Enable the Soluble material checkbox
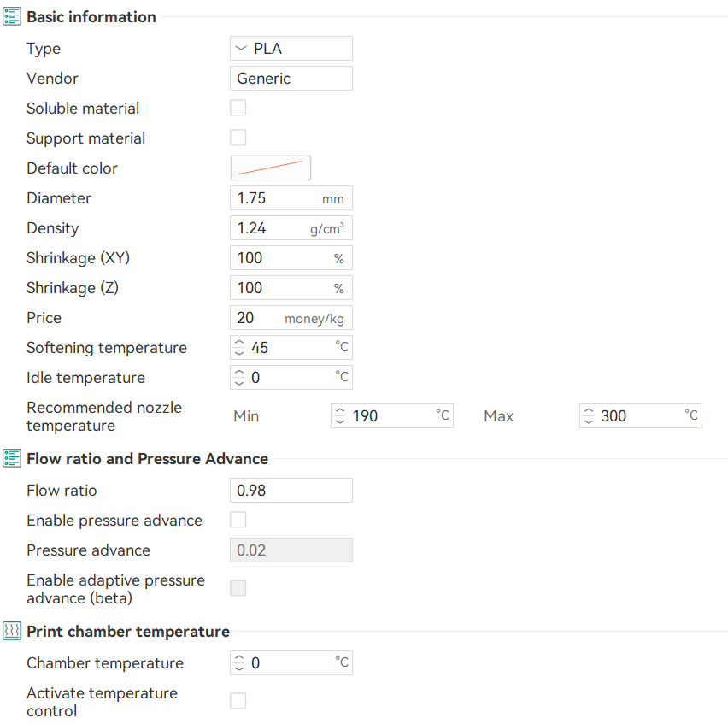The width and height of the screenshot is (728, 724). pyautogui.click(x=238, y=108)
